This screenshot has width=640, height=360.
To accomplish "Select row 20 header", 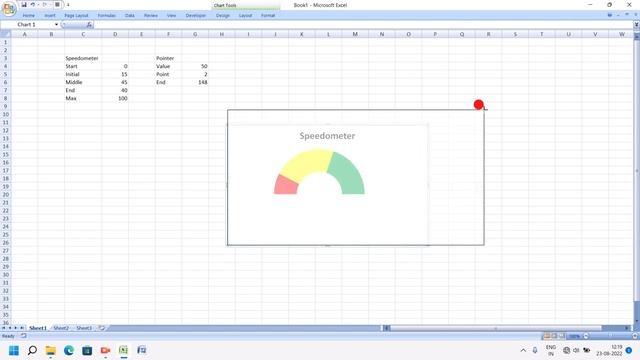I will point(5,195).
